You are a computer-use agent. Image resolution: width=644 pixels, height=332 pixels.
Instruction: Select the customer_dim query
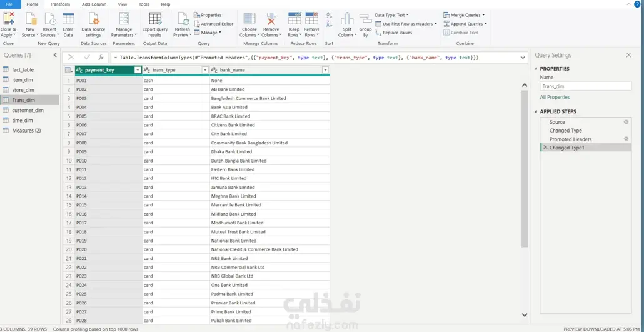click(x=29, y=110)
